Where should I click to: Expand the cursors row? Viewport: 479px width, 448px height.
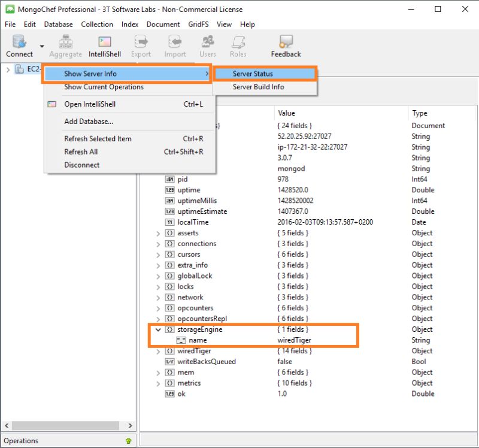158,255
